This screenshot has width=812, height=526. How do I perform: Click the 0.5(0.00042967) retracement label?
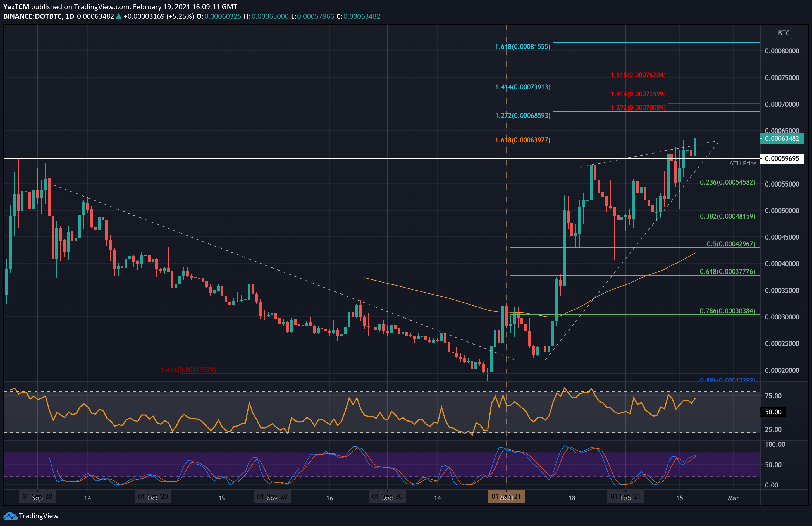(x=731, y=244)
